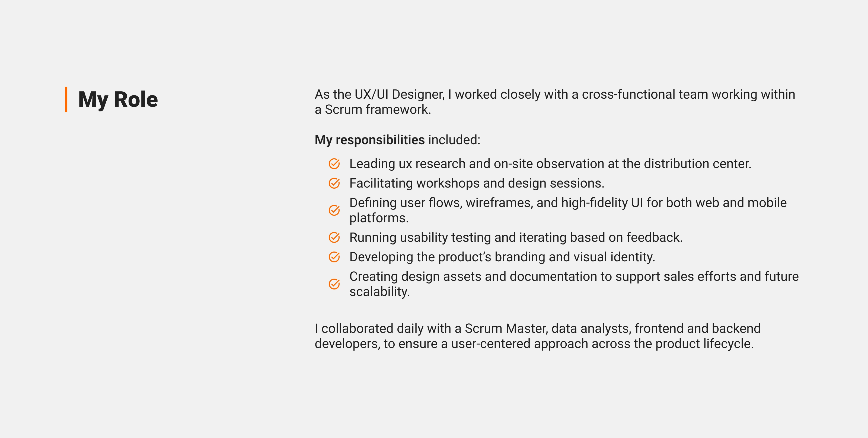
Task: Click the My Role heading
Action: [x=118, y=99]
